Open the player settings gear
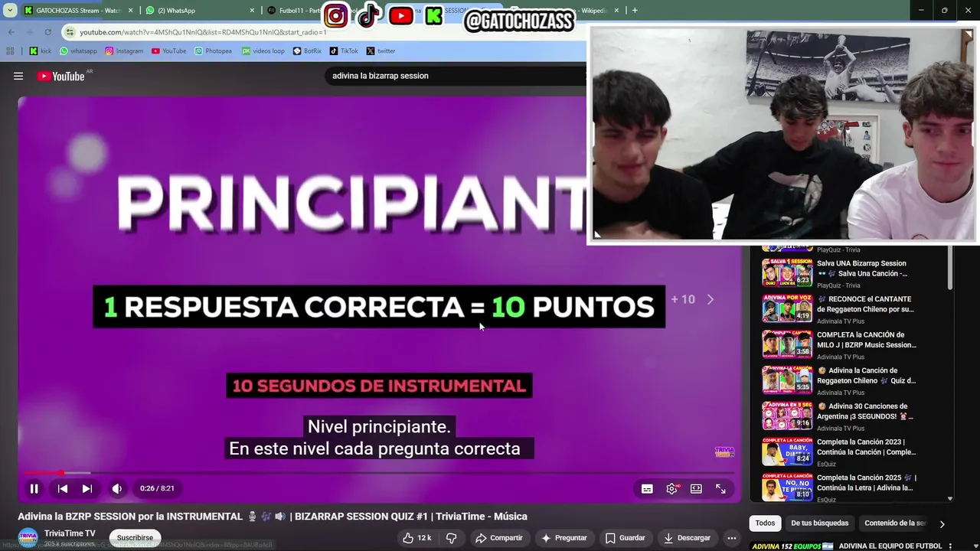The image size is (980, 551). (671, 488)
